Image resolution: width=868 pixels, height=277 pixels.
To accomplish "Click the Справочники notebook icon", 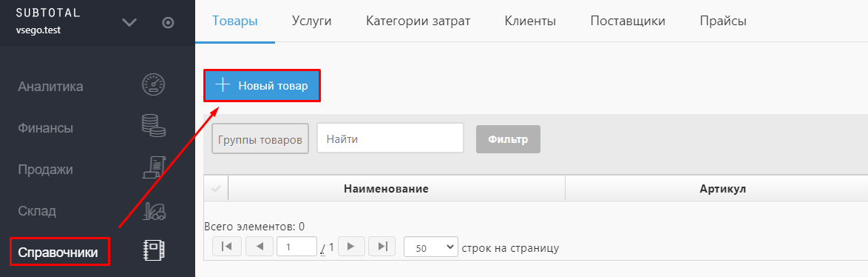I will pos(154,250).
